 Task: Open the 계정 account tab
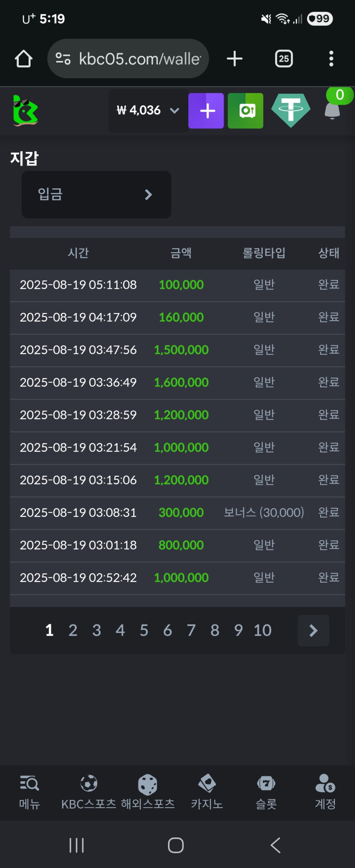click(x=325, y=792)
